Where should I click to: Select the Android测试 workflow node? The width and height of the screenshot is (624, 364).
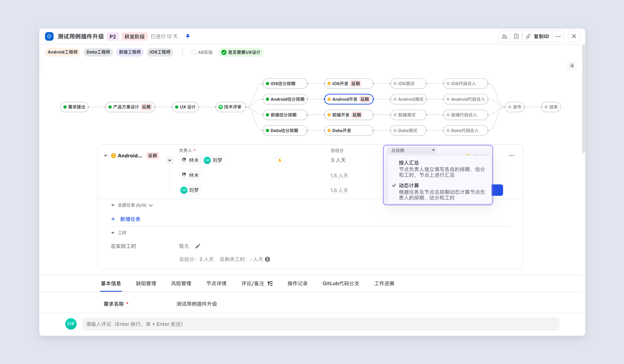click(408, 99)
